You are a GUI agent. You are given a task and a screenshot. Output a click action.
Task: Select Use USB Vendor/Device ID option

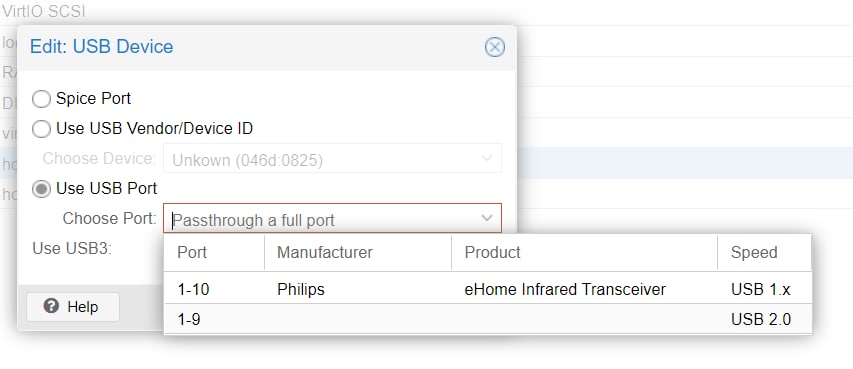pos(41,129)
